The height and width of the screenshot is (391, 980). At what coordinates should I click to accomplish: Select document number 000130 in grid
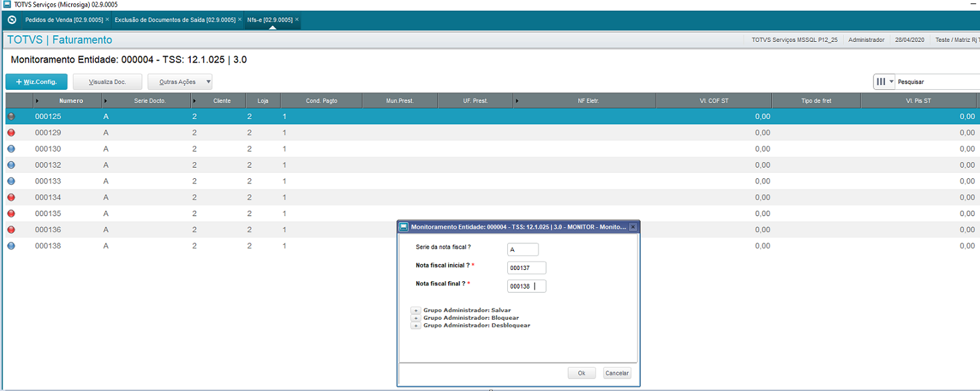[x=48, y=149]
